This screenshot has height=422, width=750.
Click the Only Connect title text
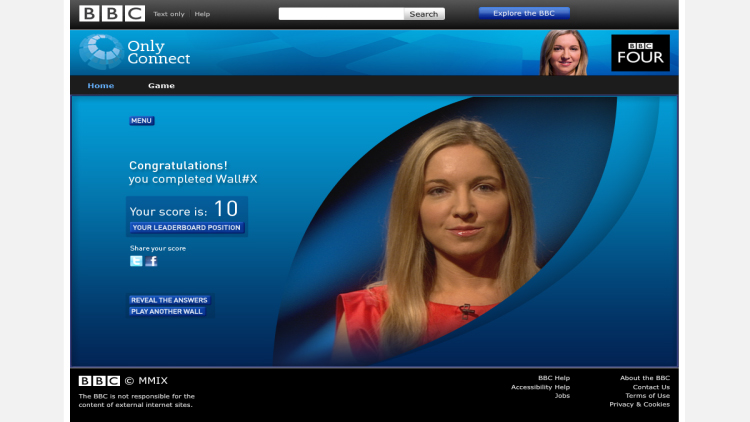pyautogui.click(x=158, y=52)
